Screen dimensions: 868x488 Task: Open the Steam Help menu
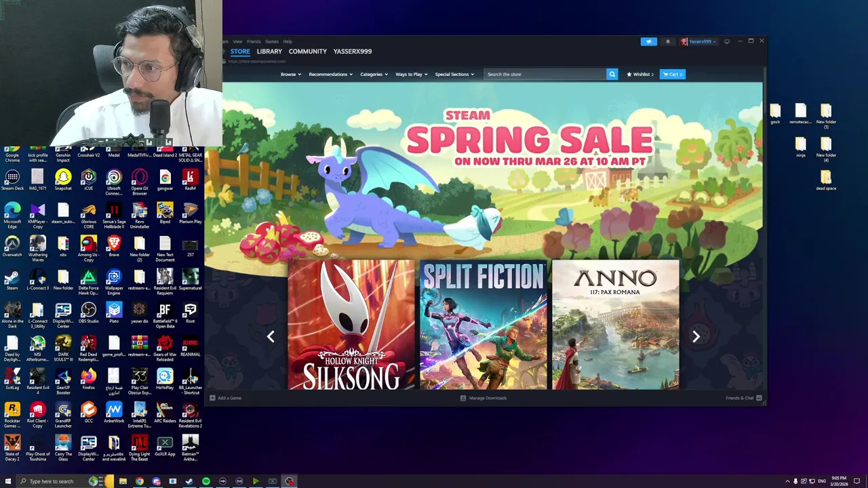[x=288, y=41]
